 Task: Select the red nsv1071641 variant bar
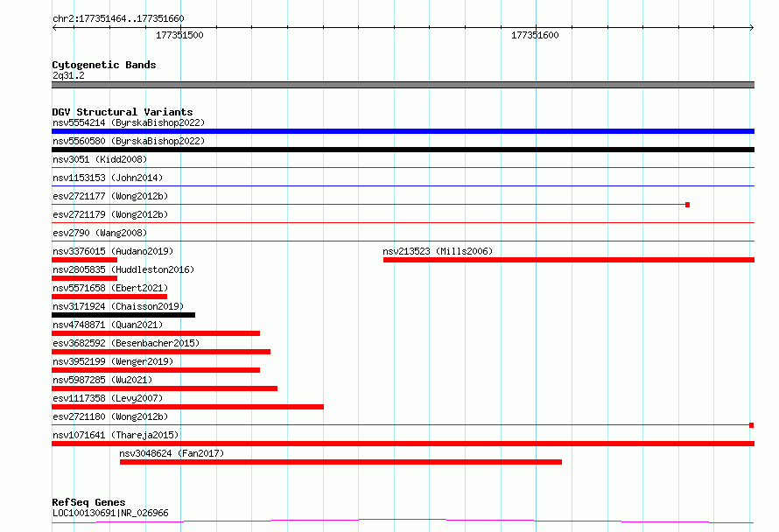(x=403, y=444)
